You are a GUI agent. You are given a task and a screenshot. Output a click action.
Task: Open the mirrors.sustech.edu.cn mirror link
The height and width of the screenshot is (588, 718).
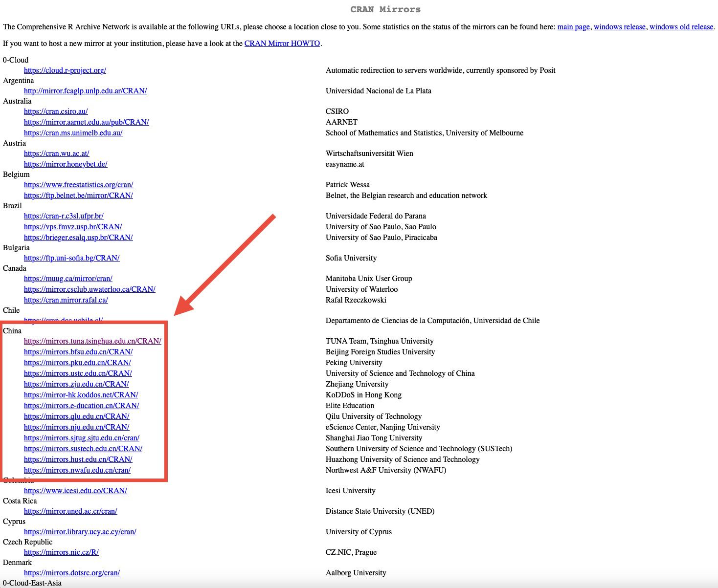click(x=83, y=449)
